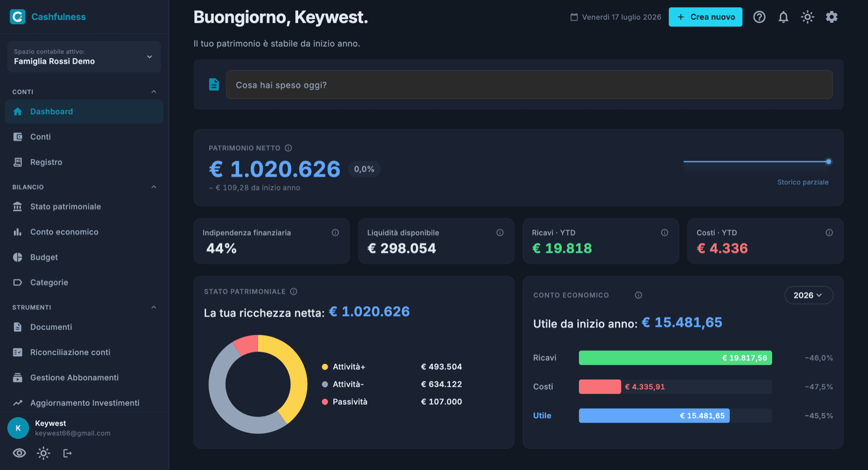
Task: Open Riconciliazione conti in sidebar
Action: pos(84,353)
